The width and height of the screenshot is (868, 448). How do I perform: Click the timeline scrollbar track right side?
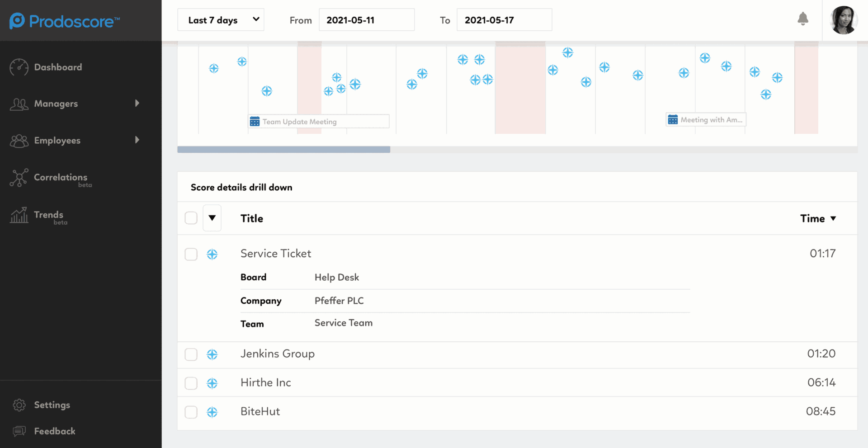click(624, 150)
